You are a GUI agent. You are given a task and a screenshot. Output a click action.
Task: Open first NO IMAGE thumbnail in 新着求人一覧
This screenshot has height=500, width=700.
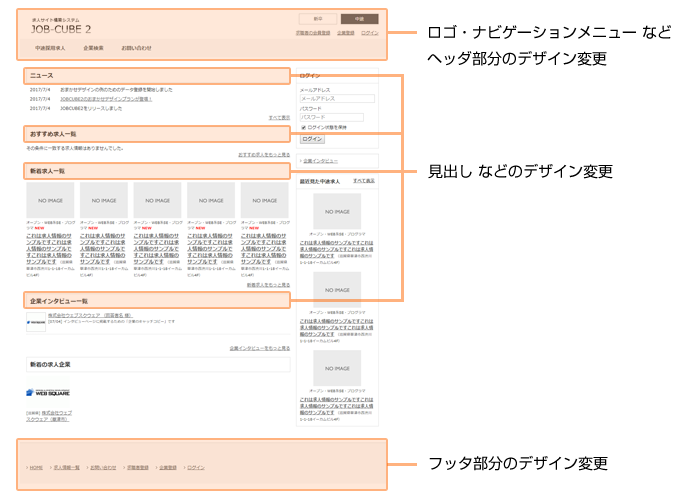(x=50, y=200)
